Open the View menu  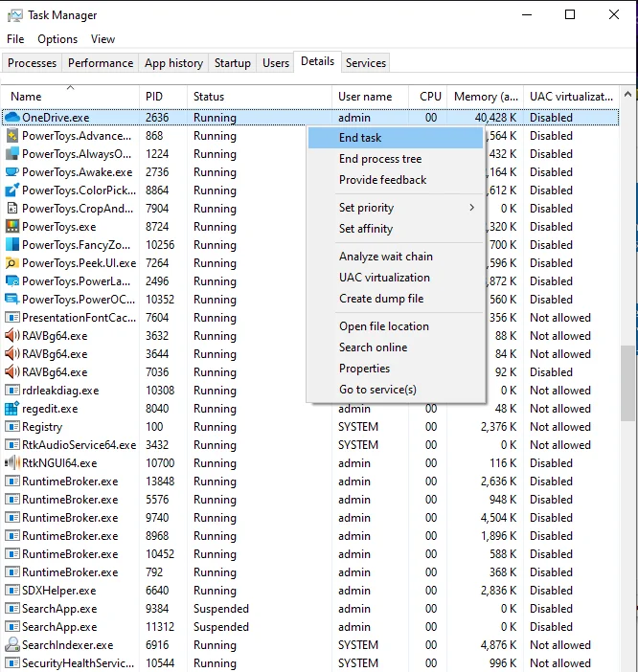coord(103,39)
